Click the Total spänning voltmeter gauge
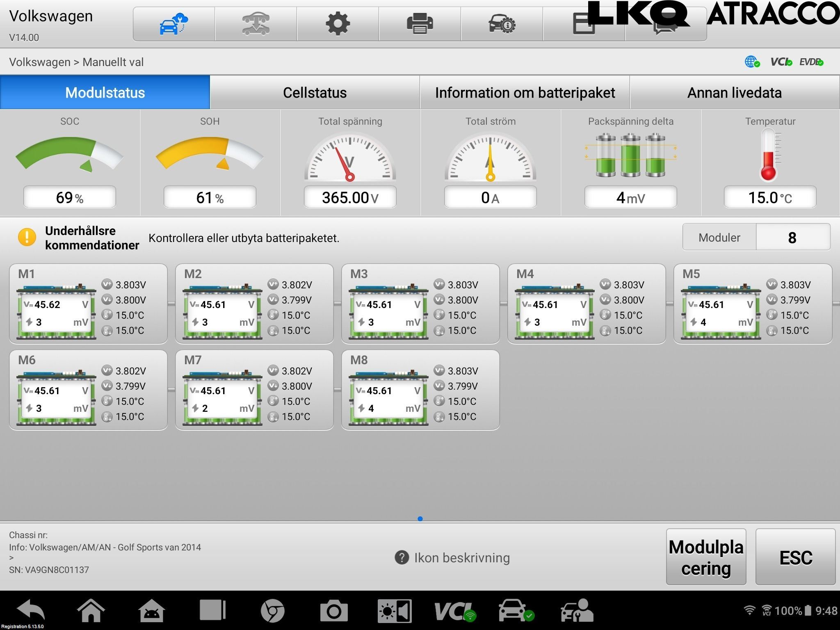Screen dimensions: 840x630 coord(350,157)
